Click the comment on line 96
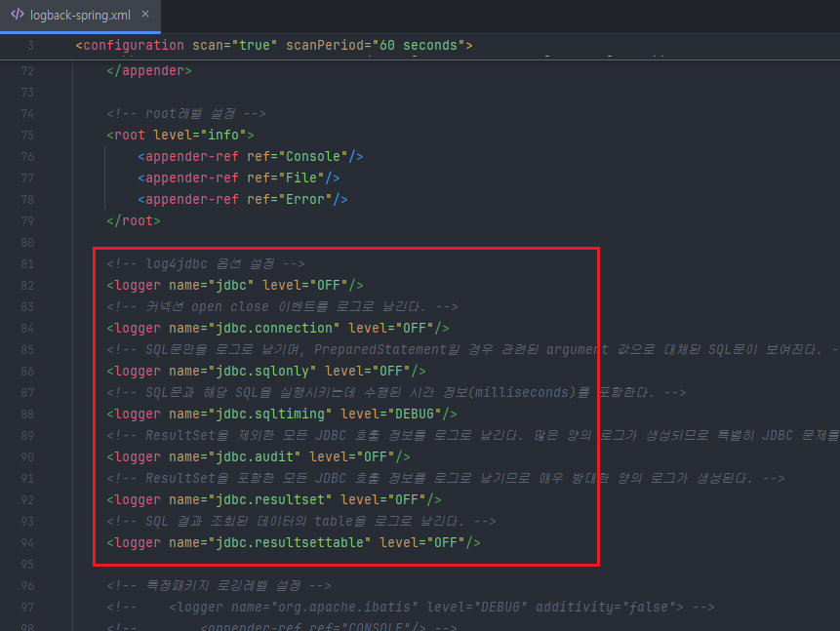 point(219,585)
